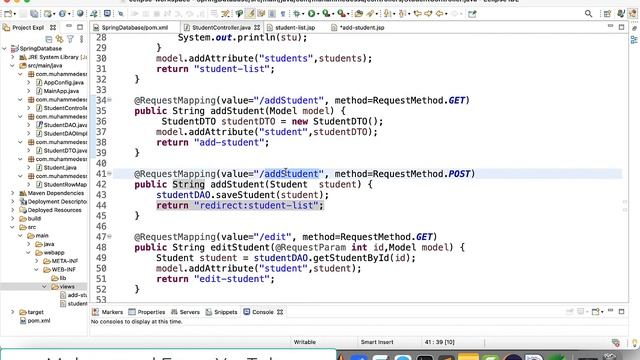Image resolution: width=640 pixels, height=360 pixels.
Task: Switch to student-list.jsp editor tab
Action: click(x=295, y=27)
